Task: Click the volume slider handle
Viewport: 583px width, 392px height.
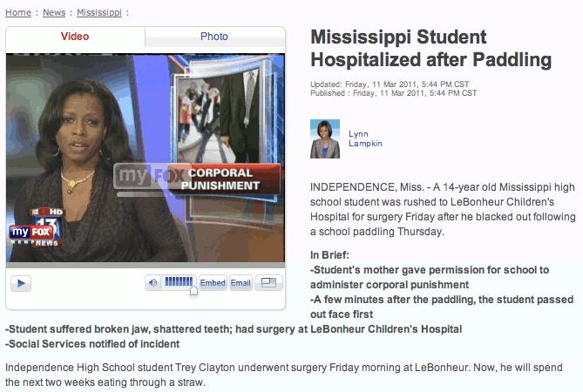Action: click(193, 291)
